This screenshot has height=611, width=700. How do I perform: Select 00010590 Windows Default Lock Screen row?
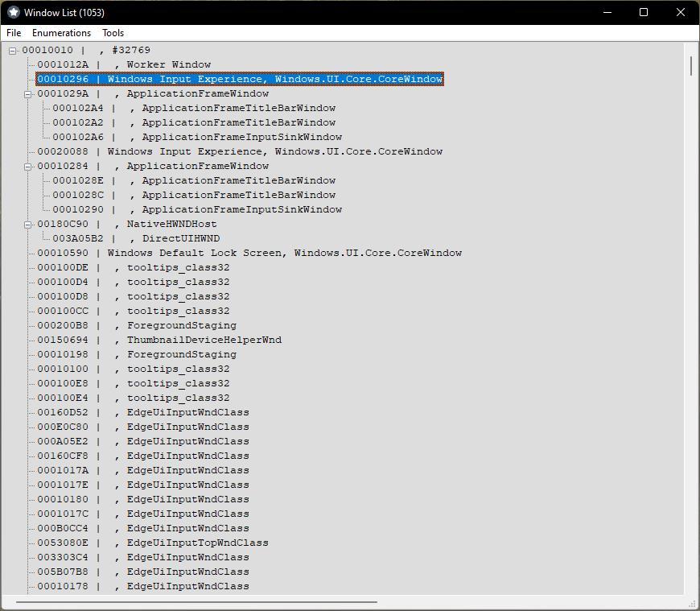coord(249,253)
